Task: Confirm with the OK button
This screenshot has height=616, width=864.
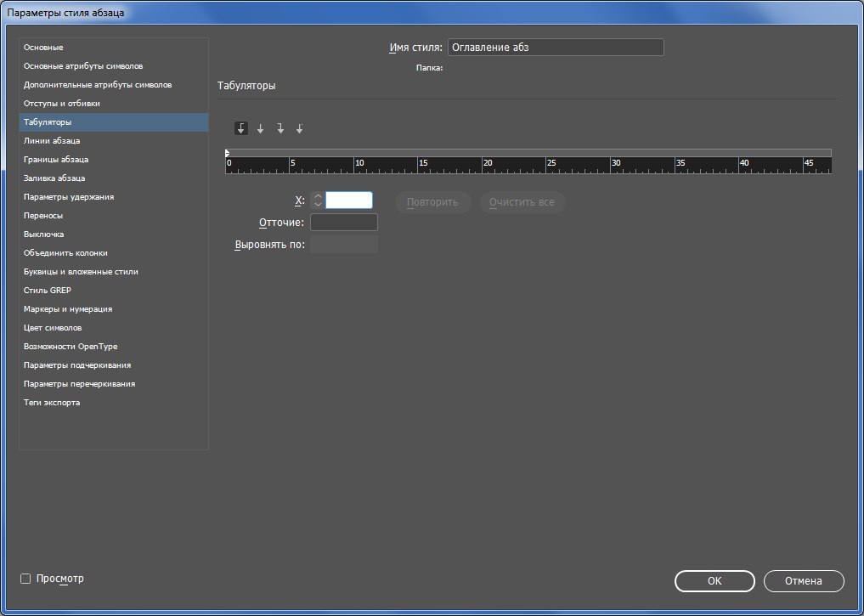Action: point(714,581)
